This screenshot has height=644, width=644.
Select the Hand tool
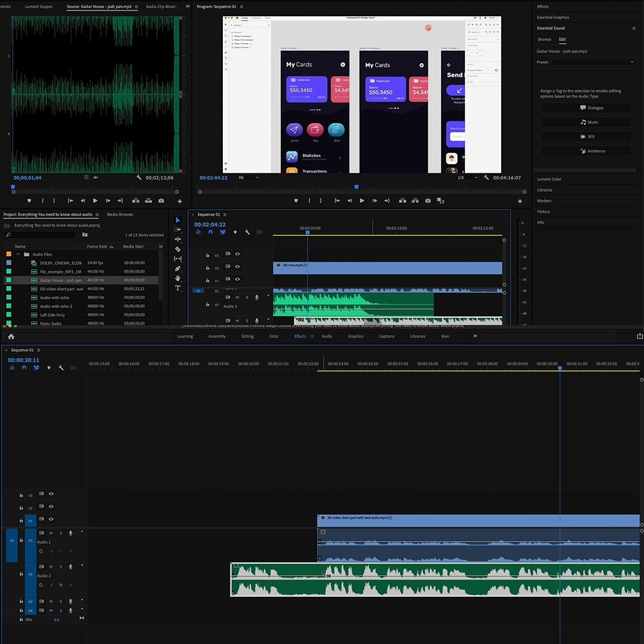pyautogui.click(x=178, y=278)
